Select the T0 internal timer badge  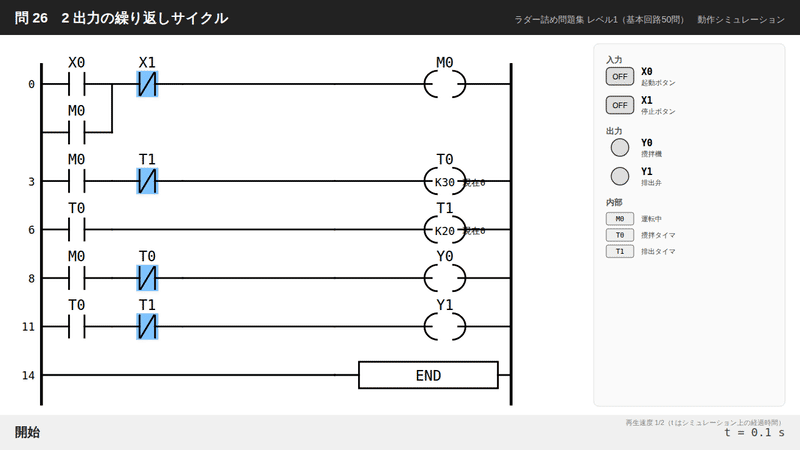(619, 235)
